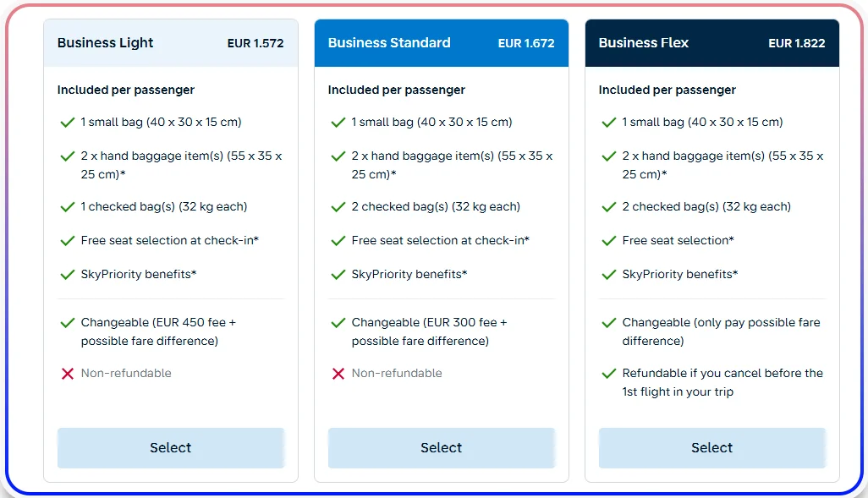Click the EUR 1.572 price label
Viewport: 868px width, 498px height.
click(x=255, y=42)
